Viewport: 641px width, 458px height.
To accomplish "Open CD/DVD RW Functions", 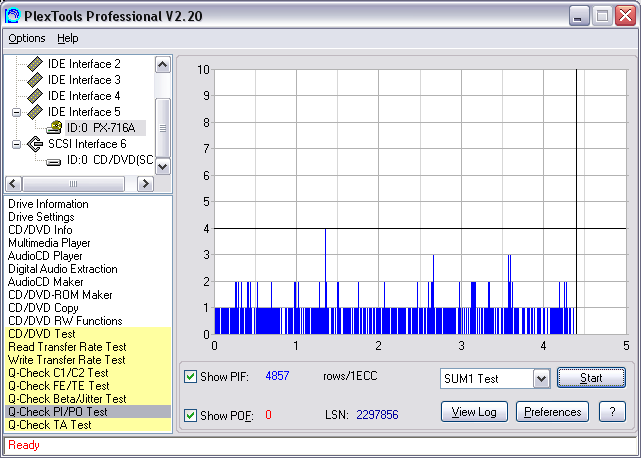I will (x=65, y=321).
